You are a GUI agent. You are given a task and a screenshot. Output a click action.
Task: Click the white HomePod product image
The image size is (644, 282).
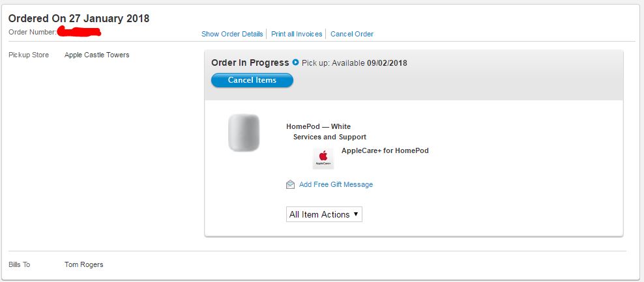(244, 133)
